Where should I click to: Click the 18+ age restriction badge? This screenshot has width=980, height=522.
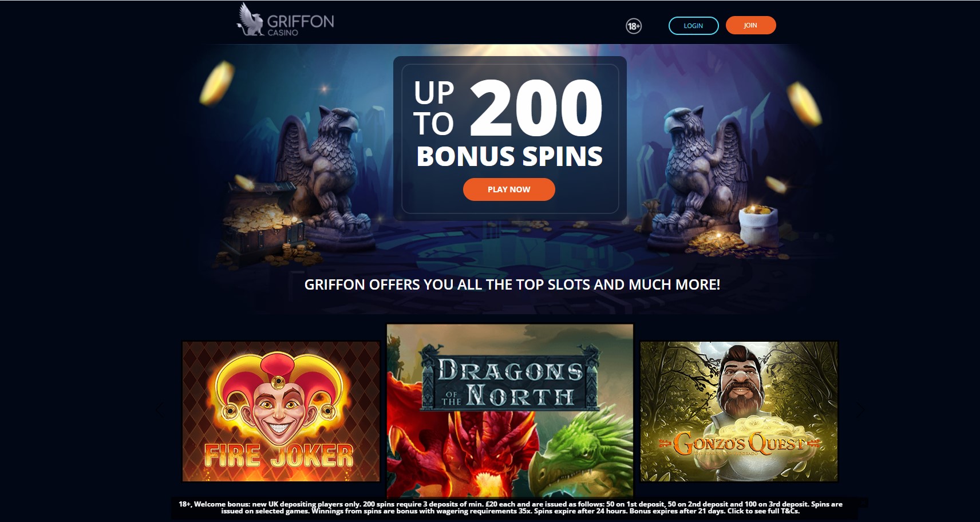click(x=634, y=26)
